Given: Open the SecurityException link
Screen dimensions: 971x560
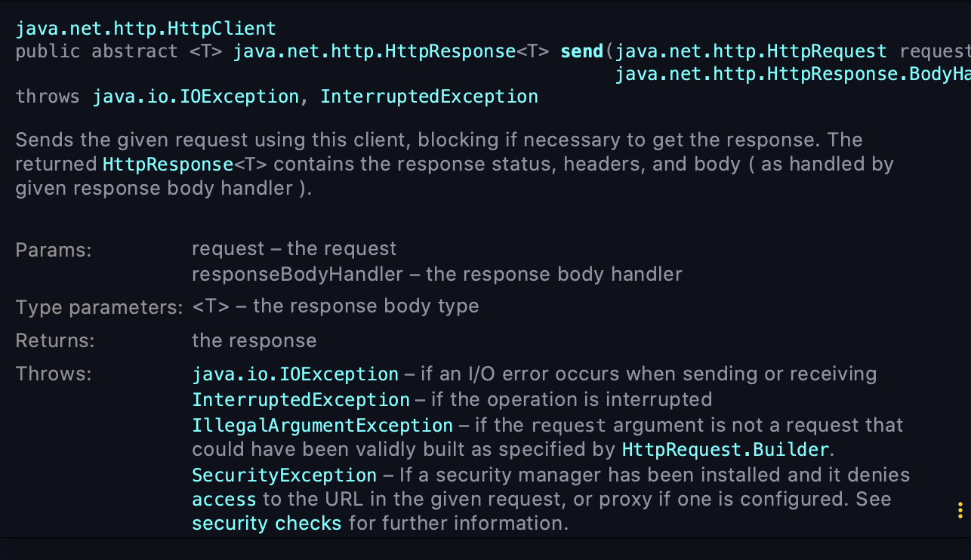Looking at the screenshot, I should click(284, 475).
